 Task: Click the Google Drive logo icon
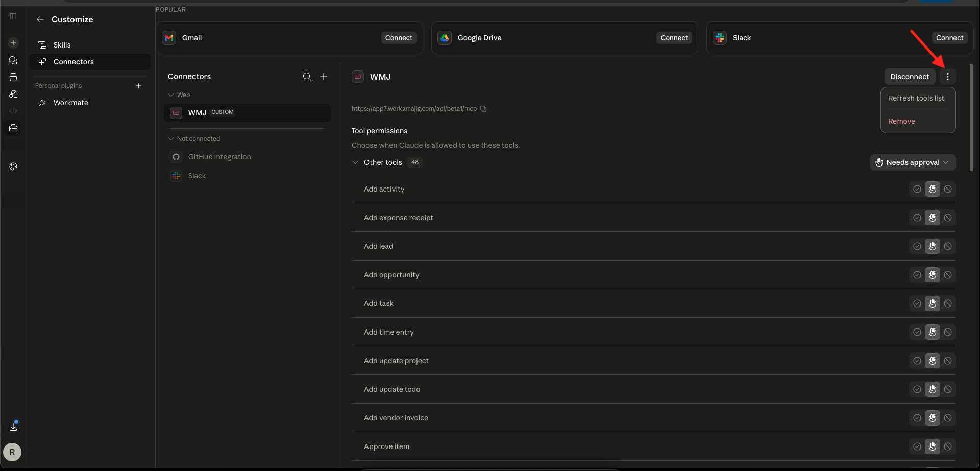[x=445, y=38]
